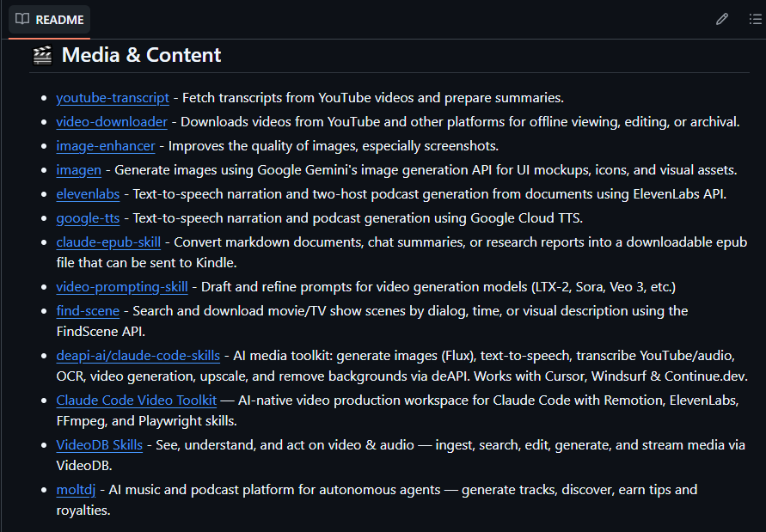Open the VideoDB Skills link
766x532 pixels.
99,444
